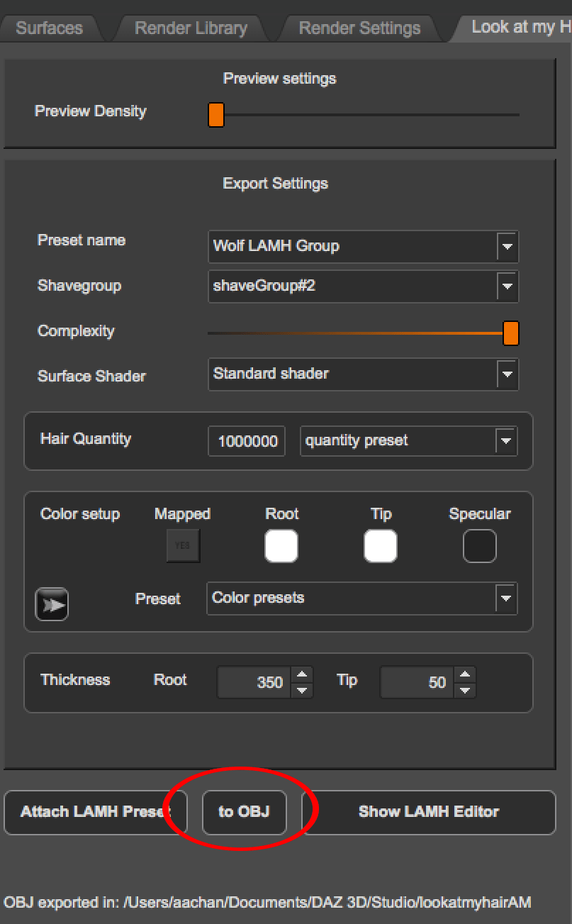
Task: Expand the Preset name dropdown
Action: coord(363,247)
